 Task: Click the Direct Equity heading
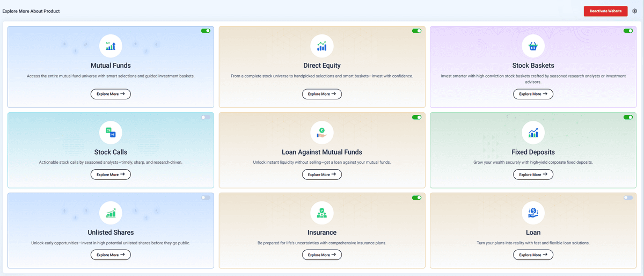pos(322,66)
